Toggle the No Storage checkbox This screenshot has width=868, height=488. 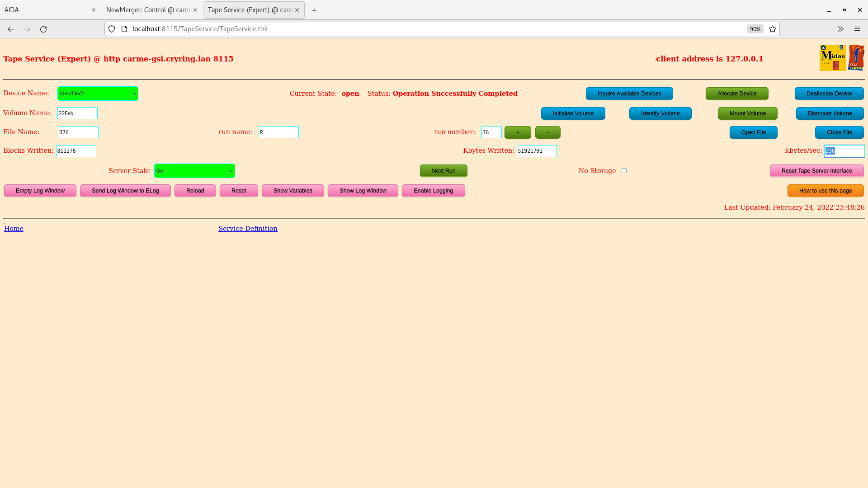[624, 171]
